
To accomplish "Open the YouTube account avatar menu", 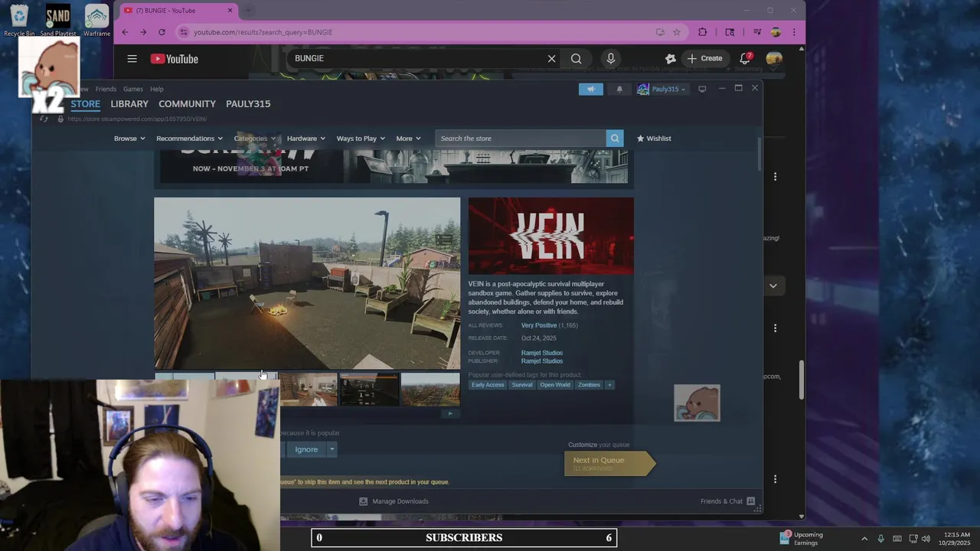I will (x=774, y=59).
